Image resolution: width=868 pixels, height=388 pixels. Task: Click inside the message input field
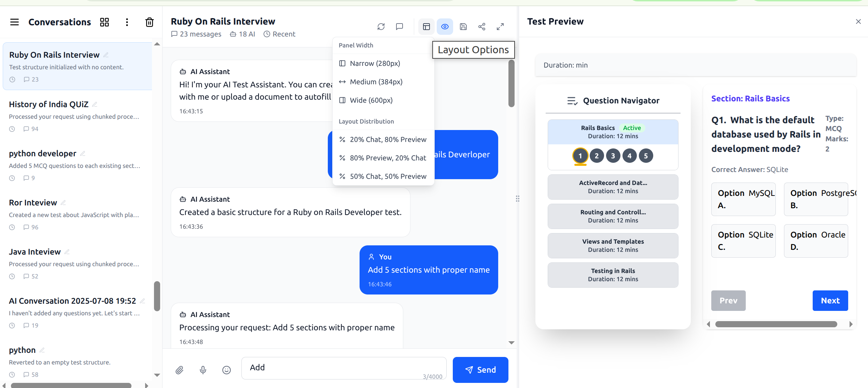[x=343, y=368]
